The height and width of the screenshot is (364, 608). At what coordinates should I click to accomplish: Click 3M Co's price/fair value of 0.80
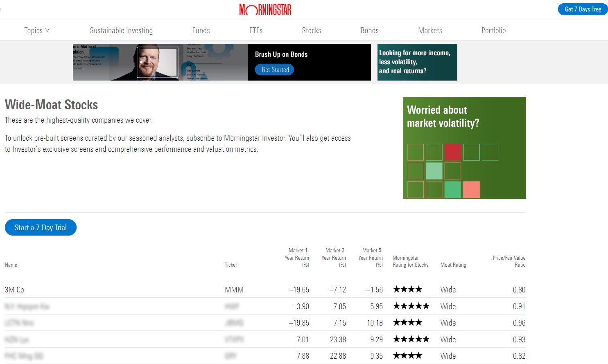coord(519,290)
